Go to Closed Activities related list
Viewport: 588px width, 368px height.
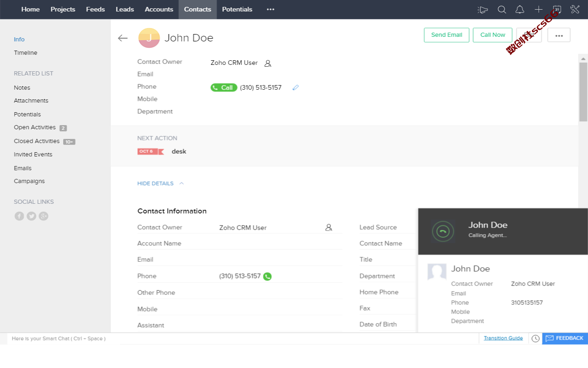[x=37, y=141]
